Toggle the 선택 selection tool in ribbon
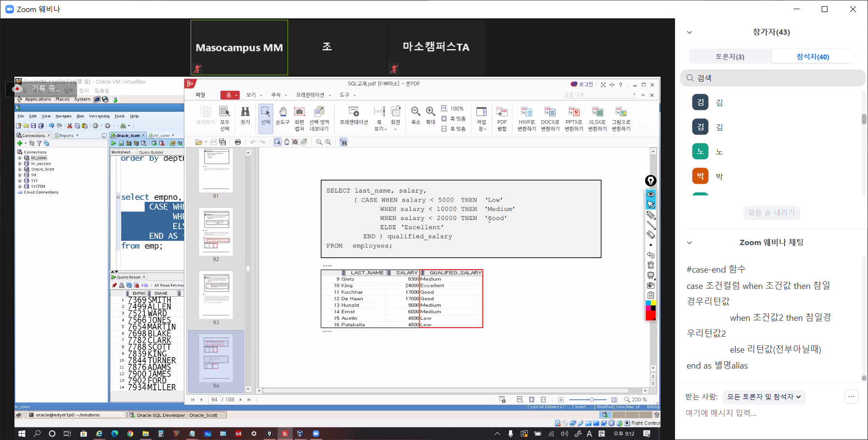The height and width of the screenshot is (440, 868). click(265, 115)
